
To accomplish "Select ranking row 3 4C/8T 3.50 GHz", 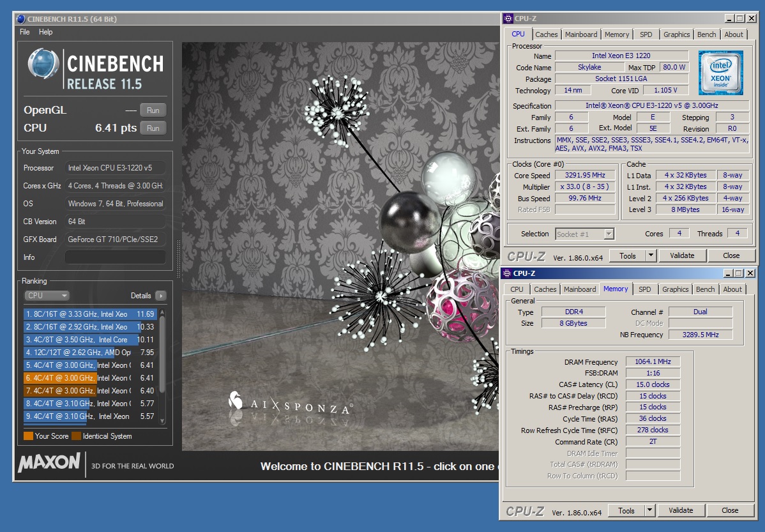I will tap(90, 340).
